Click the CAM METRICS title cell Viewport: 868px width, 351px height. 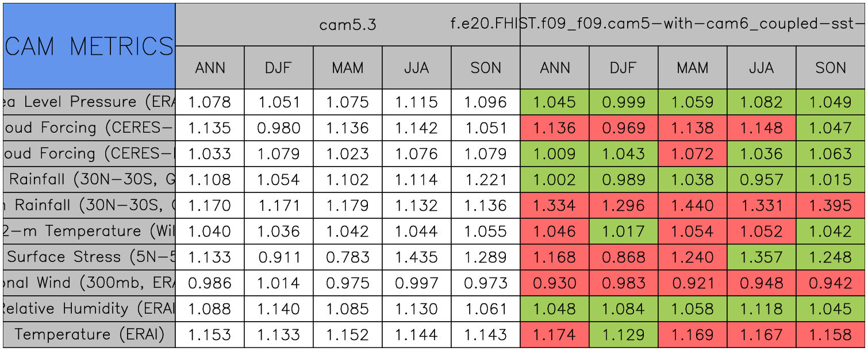89,46
